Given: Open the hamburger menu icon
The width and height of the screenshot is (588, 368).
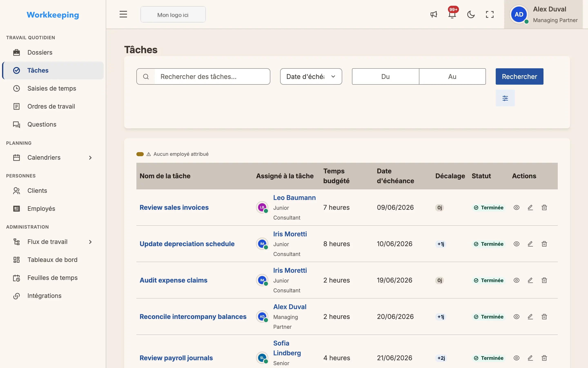Looking at the screenshot, I should (x=123, y=14).
